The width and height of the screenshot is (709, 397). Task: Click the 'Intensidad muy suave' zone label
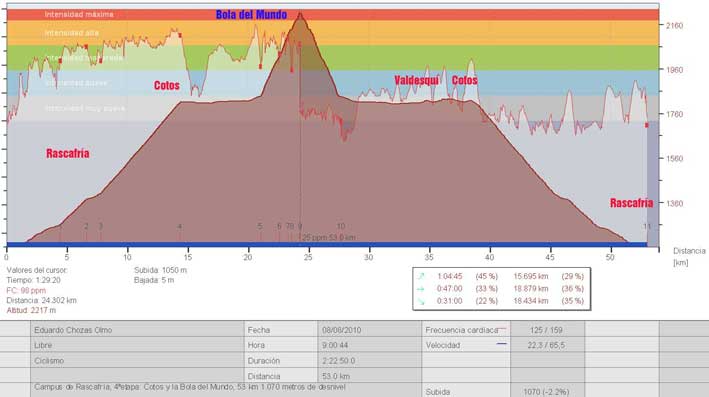pos(85,108)
